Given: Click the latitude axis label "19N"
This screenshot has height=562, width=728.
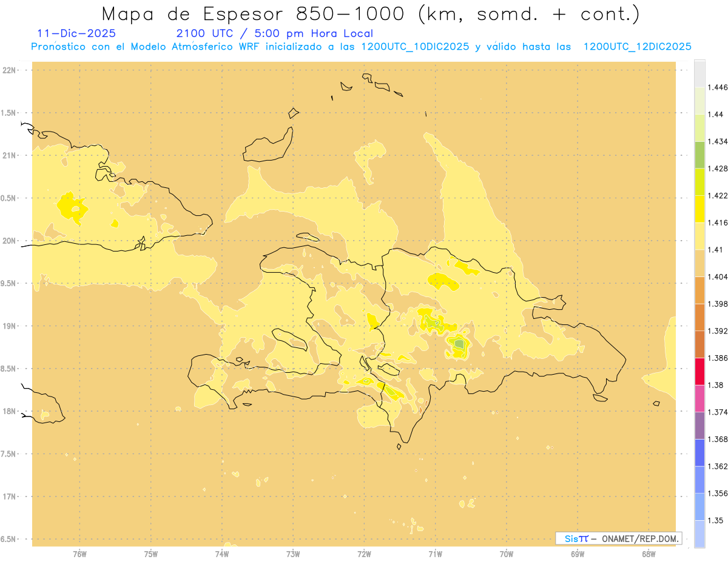Looking at the screenshot, I should point(9,326).
